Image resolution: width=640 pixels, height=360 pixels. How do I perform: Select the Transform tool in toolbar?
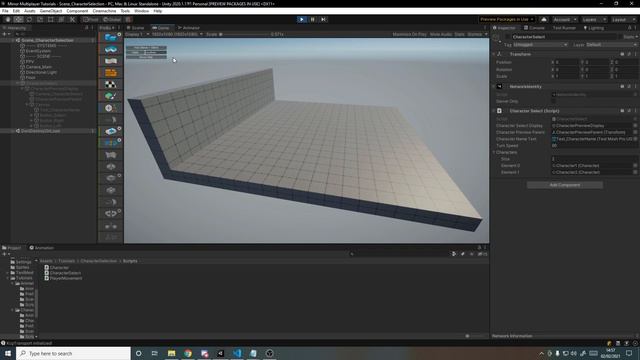point(61,19)
